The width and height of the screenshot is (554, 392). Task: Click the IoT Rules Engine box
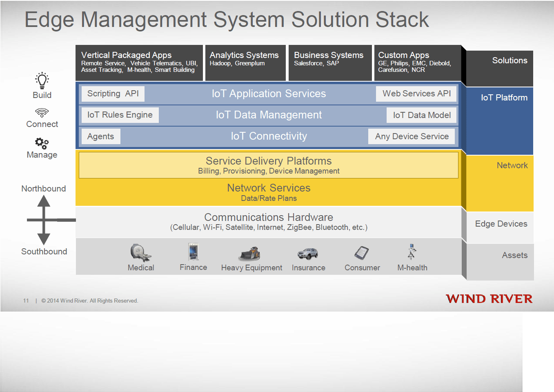click(120, 115)
